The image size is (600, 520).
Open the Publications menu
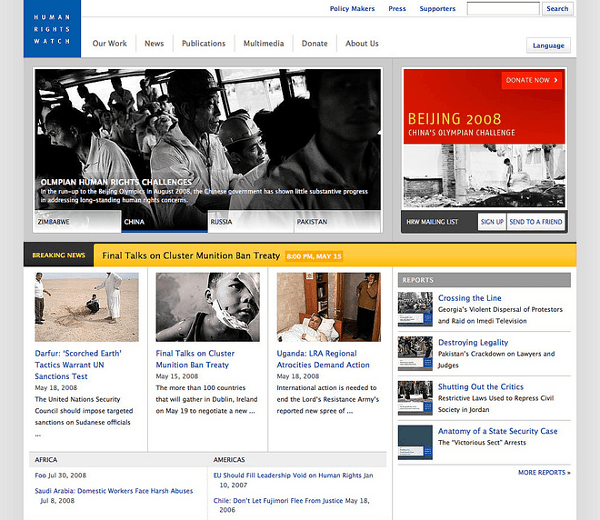click(204, 43)
